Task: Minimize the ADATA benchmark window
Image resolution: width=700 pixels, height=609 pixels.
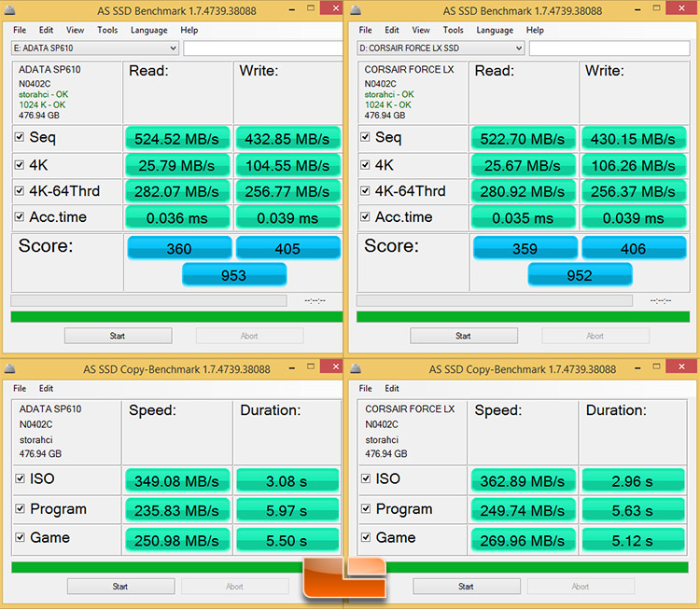Action: 291,10
